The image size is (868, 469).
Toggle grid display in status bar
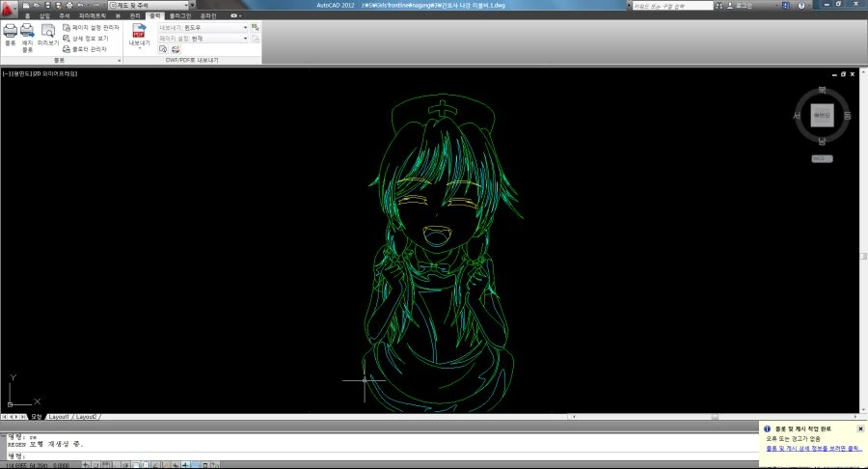click(x=107, y=465)
